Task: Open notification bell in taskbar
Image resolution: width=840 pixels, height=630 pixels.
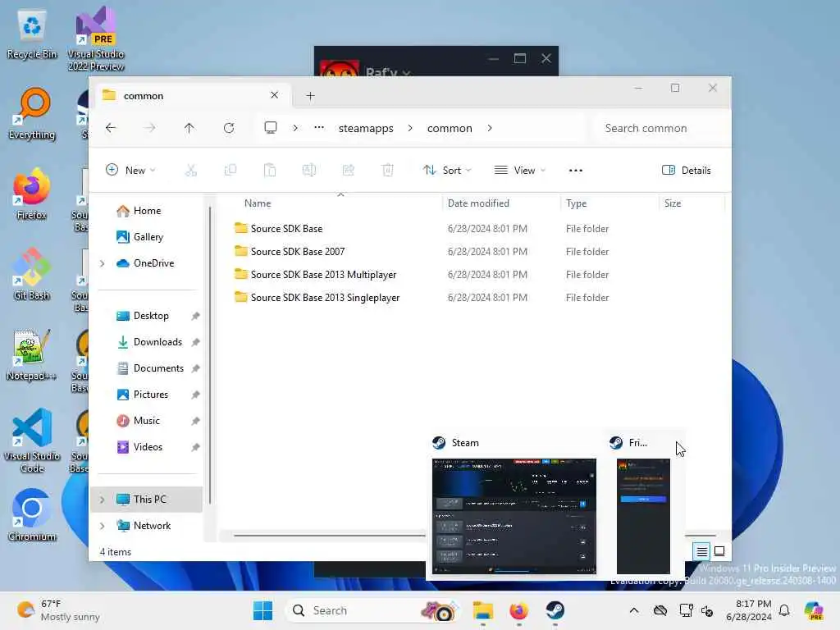Action: (x=784, y=610)
